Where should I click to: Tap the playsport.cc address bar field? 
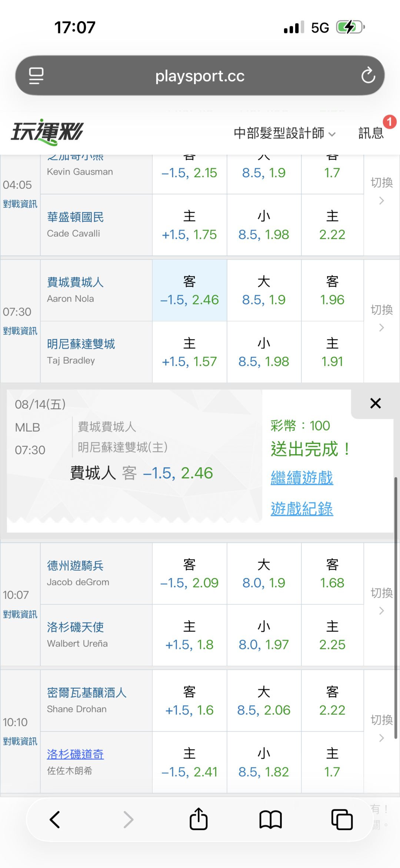[200, 76]
